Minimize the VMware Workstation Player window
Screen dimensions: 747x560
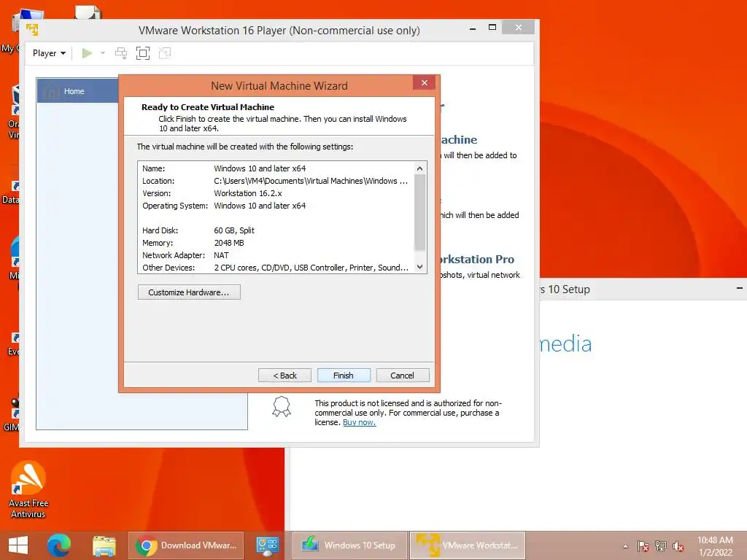473,28
